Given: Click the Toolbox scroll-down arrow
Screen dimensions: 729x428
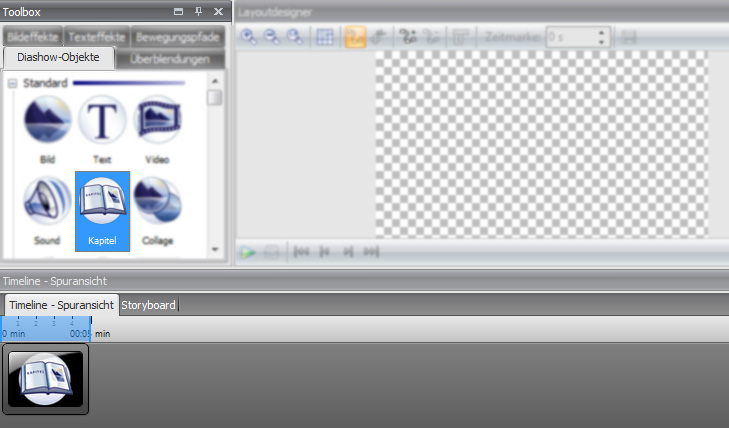Looking at the screenshot, I should 215,250.
